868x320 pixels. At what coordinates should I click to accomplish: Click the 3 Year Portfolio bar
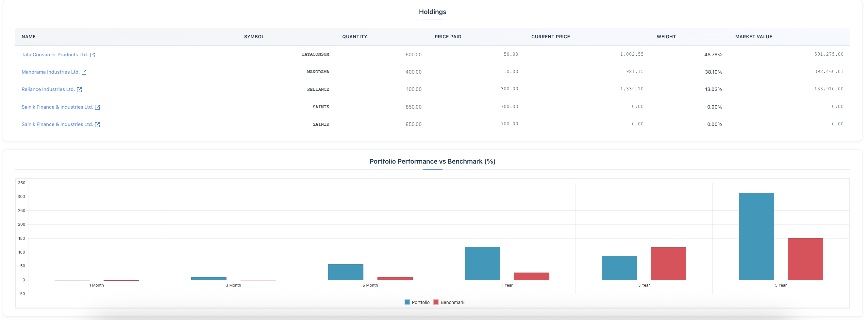coord(619,268)
